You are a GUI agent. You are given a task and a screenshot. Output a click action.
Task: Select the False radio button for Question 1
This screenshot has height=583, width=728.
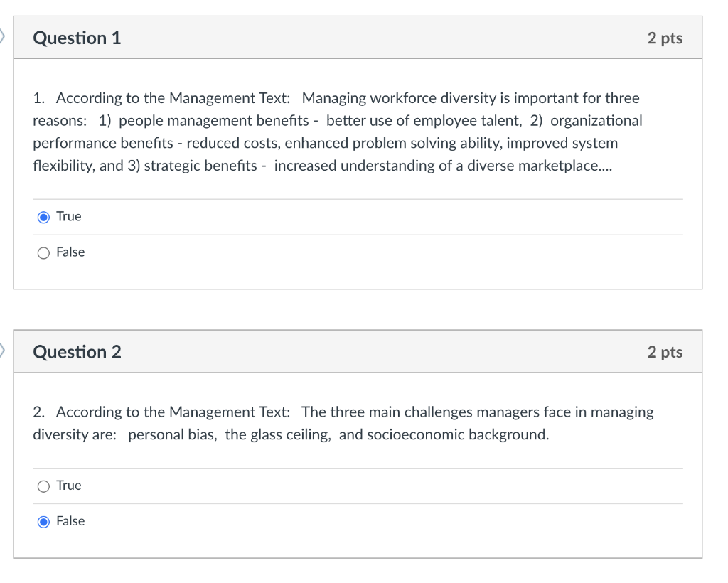click(43, 252)
